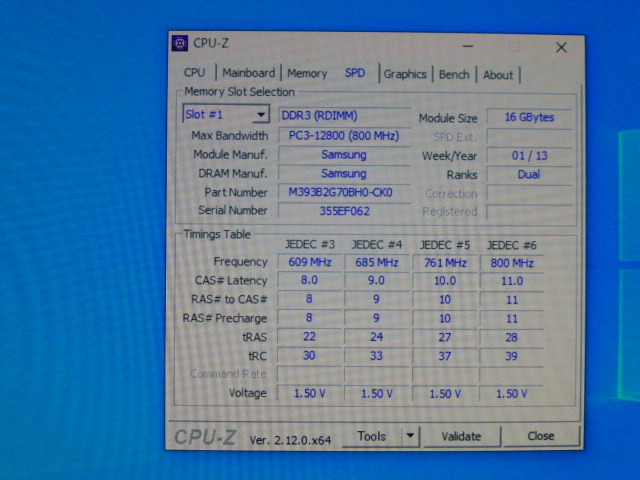Click the JEDEC #3 voltage 1.50 V
Image resolution: width=640 pixels, height=480 pixels.
point(310,393)
